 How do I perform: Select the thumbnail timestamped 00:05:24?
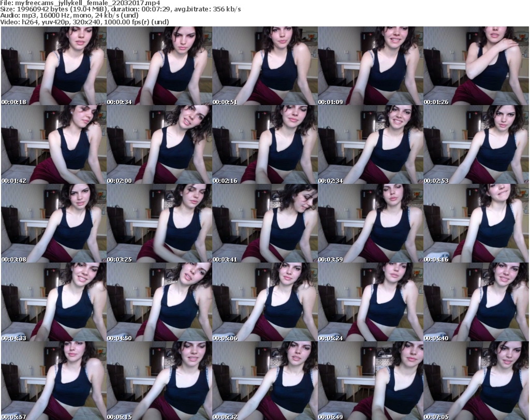371,302
